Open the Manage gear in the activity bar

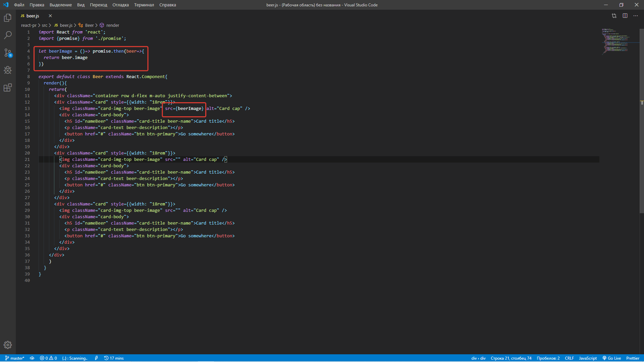coord(8,345)
